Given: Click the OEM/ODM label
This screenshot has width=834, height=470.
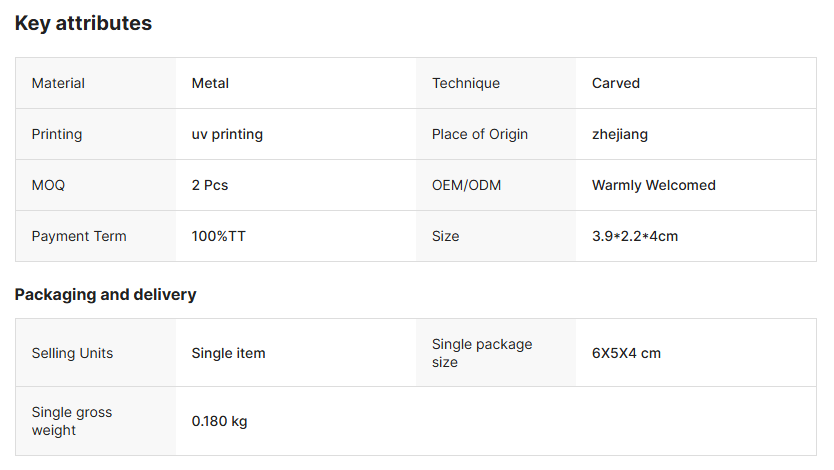Looking at the screenshot, I should coord(466,185).
